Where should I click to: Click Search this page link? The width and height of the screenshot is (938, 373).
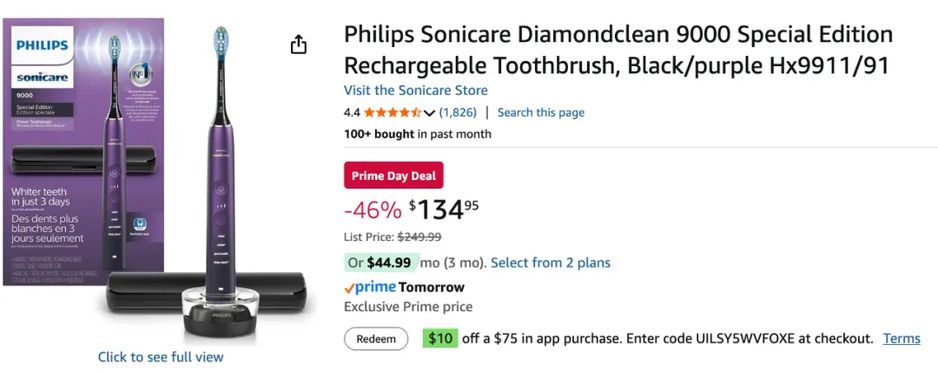(541, 112)
